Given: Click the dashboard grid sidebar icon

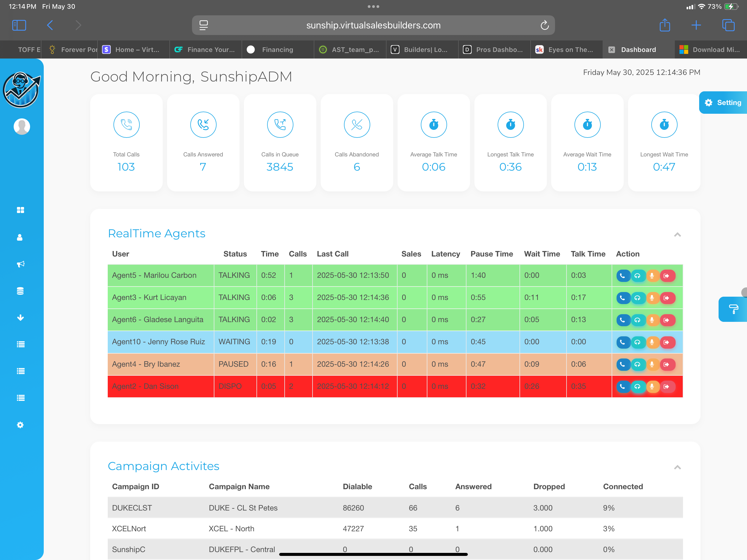Looking at the screenshot, I should click(20, 210).
